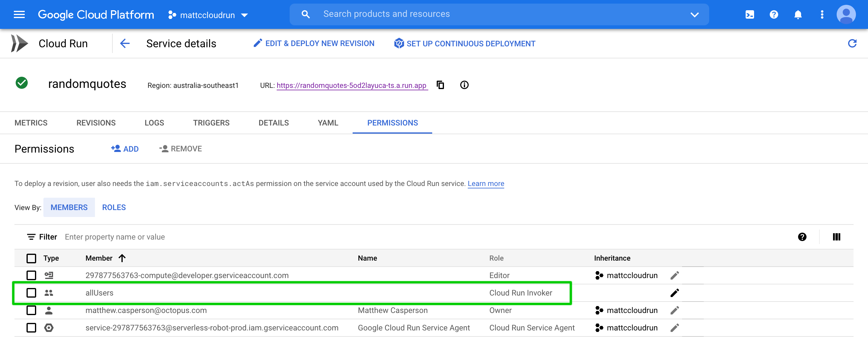Open mattccloudrun project selector dropdown
The image size is (868, 353).
208,15
